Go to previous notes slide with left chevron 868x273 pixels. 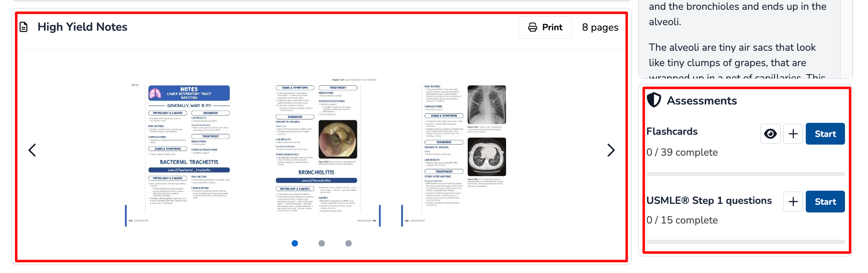[x=32, y=150]
